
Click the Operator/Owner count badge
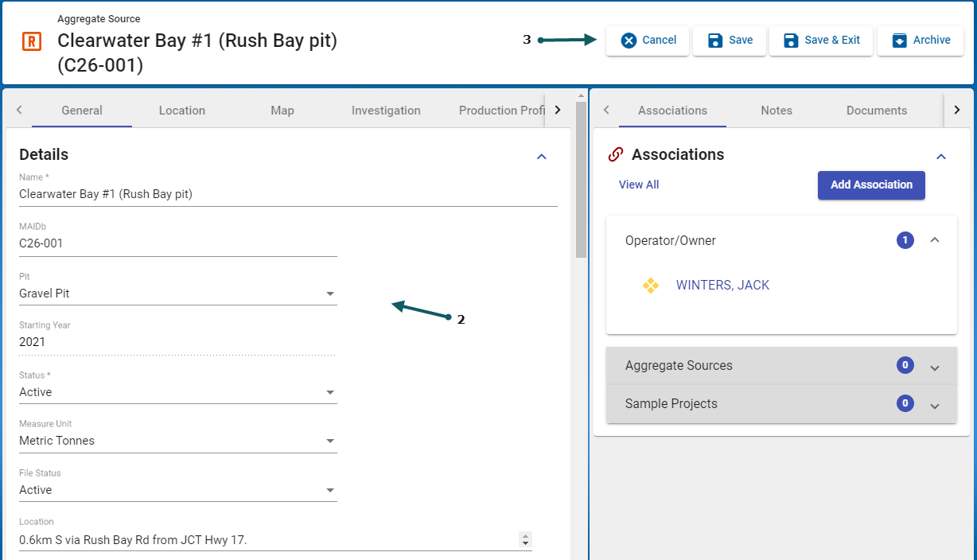click(x=905, y=240)
